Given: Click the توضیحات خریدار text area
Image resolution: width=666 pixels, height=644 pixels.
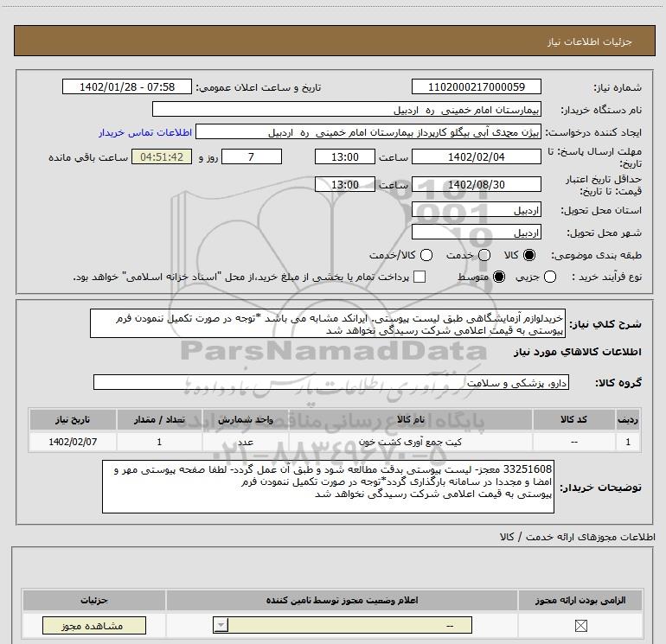Looking at the screenshot, I should pyautogui.click(x=328, y=487).
